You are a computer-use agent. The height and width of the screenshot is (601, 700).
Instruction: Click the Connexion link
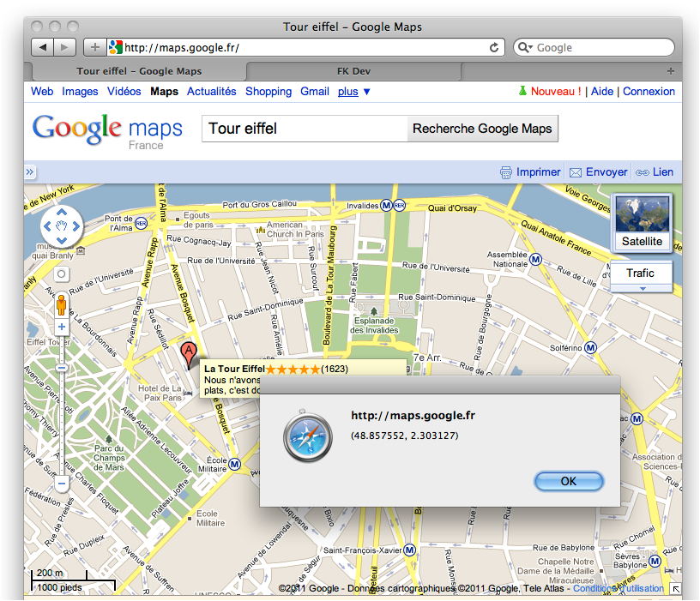[649, 92]
